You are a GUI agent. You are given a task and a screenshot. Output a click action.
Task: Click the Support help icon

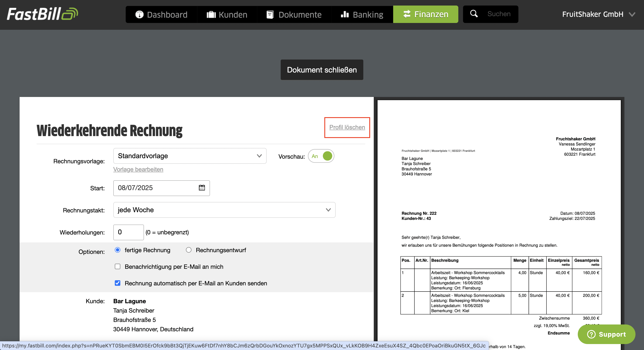[x=591, y=334]
